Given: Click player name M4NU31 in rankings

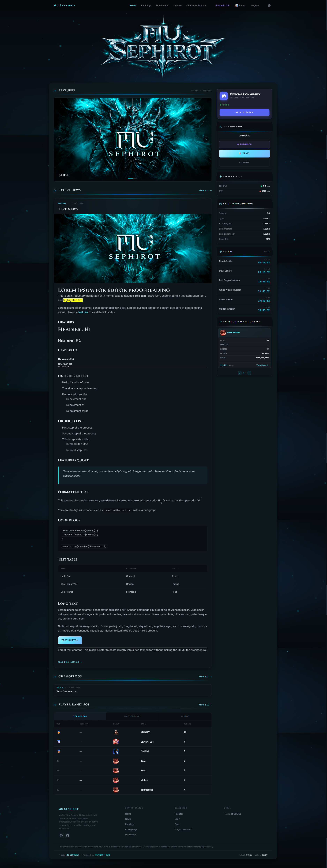Looking at the screenshot, I should 146,732.
